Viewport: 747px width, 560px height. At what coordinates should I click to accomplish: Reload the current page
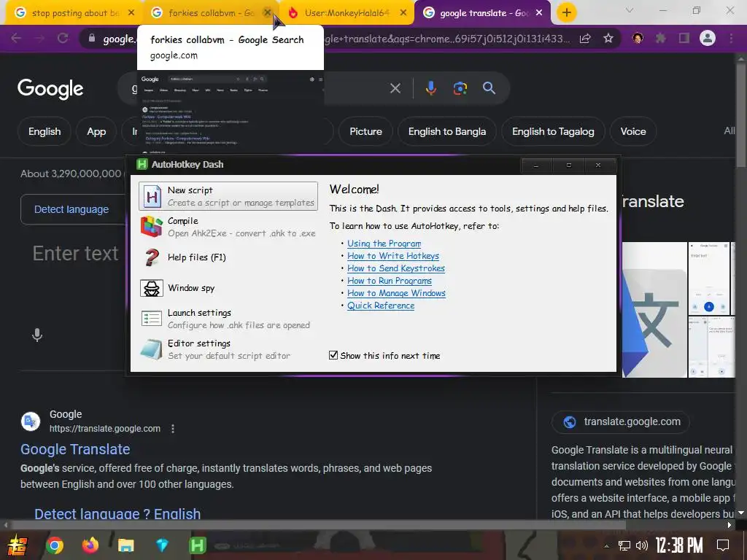click(x=63, y=38)
